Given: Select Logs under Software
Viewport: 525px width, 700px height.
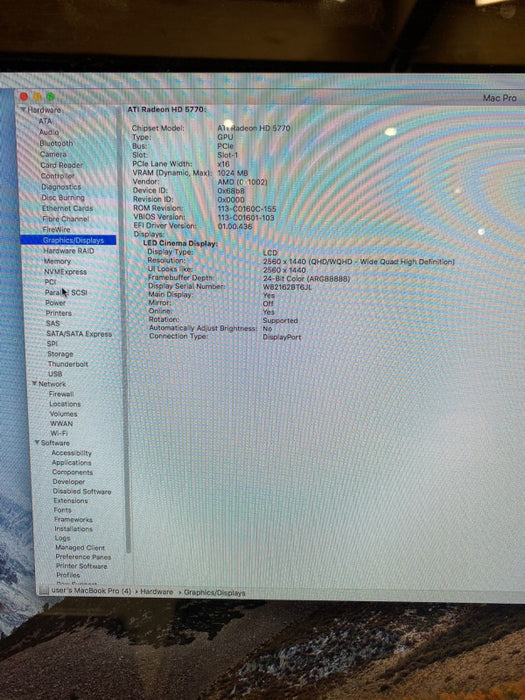Looking at the screenshot, I should coord(62,538).
